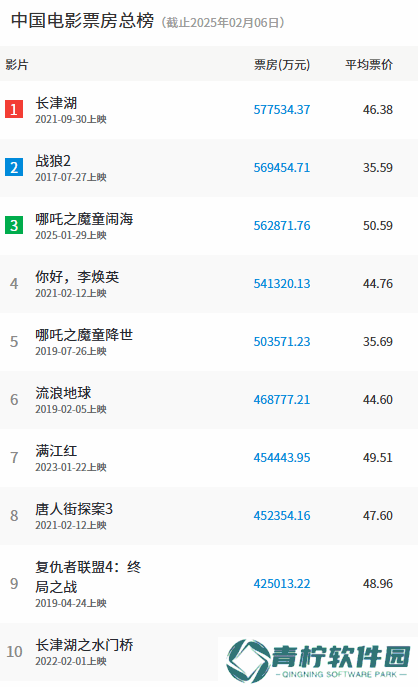Image resolution: width=418 pixels, height=687 pixels.
Task: Click rank number 9
Action: [14, 584]
